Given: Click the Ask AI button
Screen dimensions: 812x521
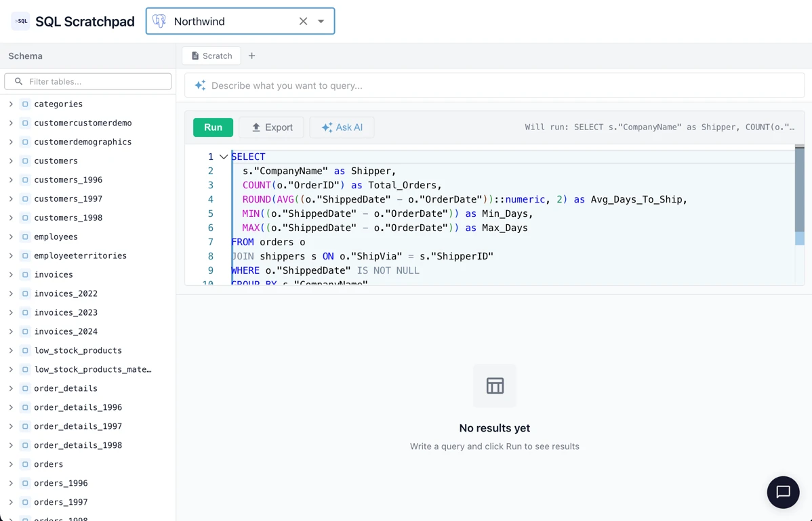Looking at the screenshot, I should [342, 127].
